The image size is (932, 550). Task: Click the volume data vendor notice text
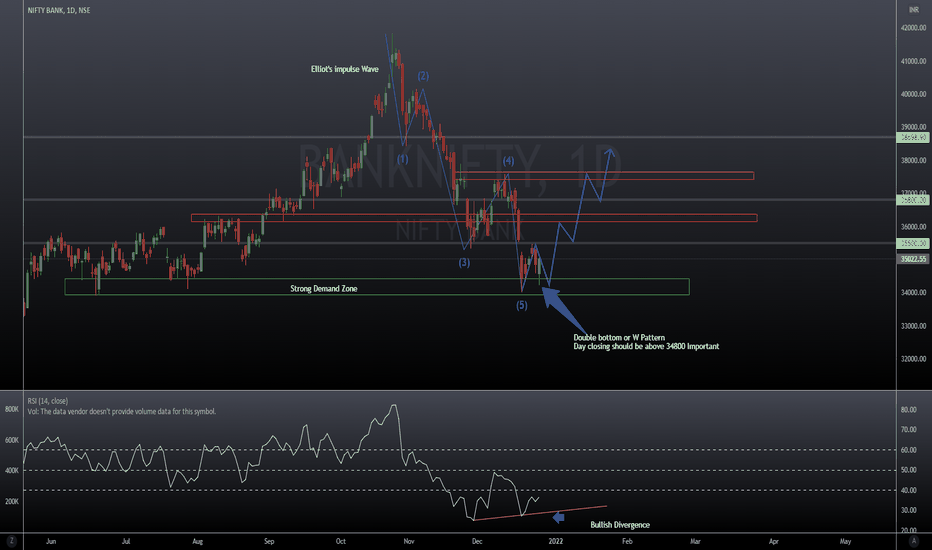tap(121, 411)
